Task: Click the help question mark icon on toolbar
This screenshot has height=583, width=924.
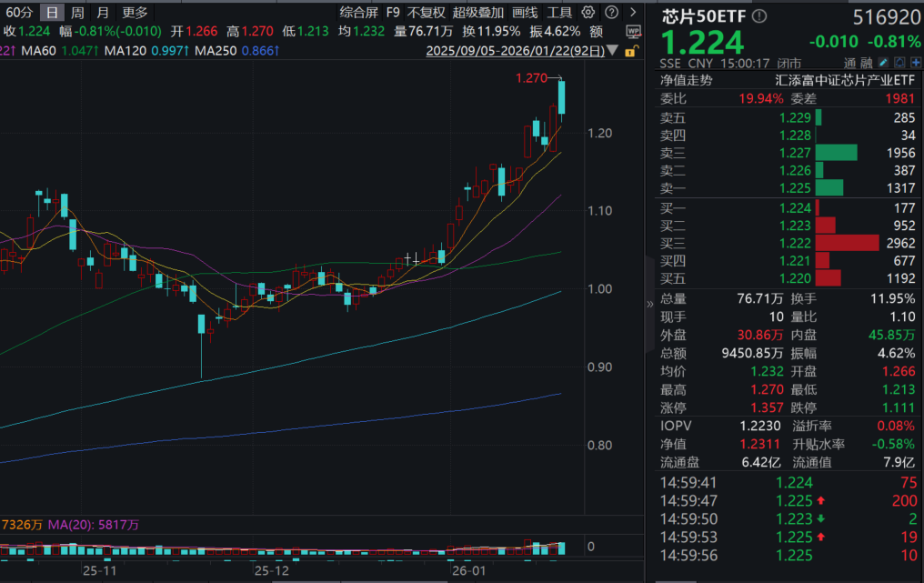Action: pyautogui.click(x=612, y=12)
